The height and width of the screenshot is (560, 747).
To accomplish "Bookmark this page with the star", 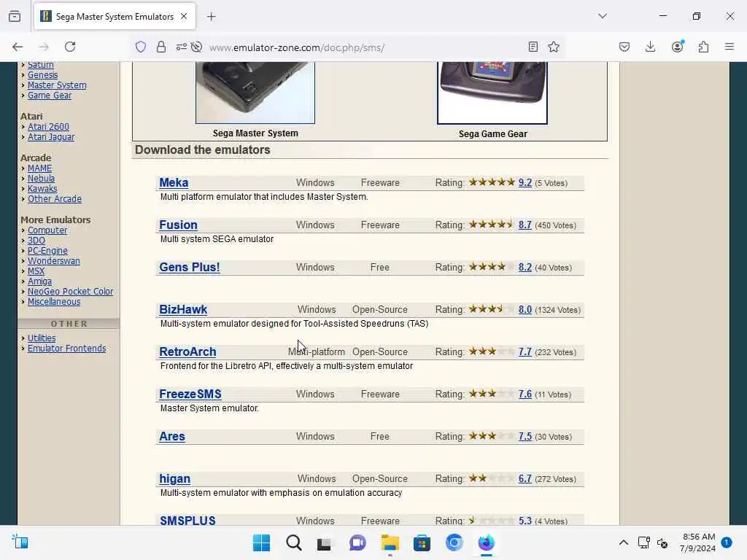I will (554, 47).
